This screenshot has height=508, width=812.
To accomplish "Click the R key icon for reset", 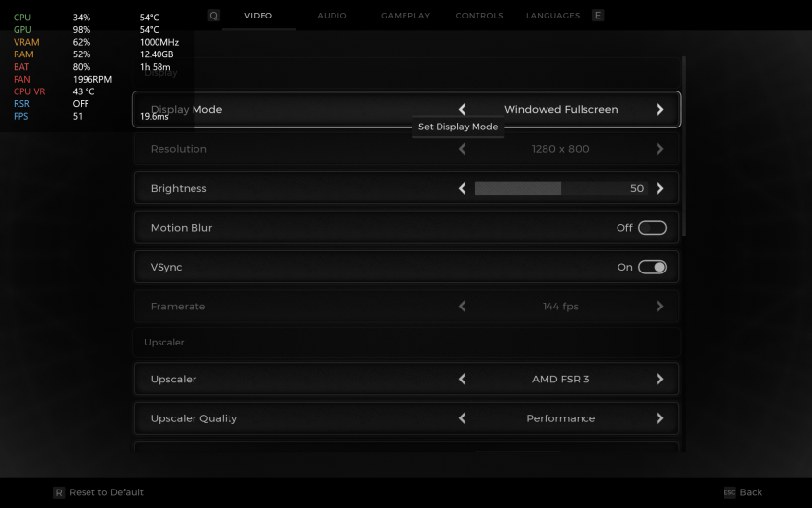I will (x=59, y=492).
